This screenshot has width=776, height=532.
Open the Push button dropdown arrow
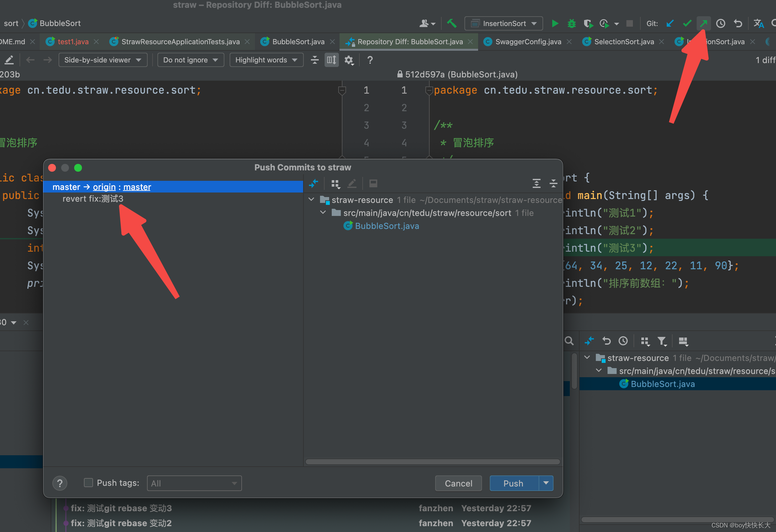coord(546,483)
